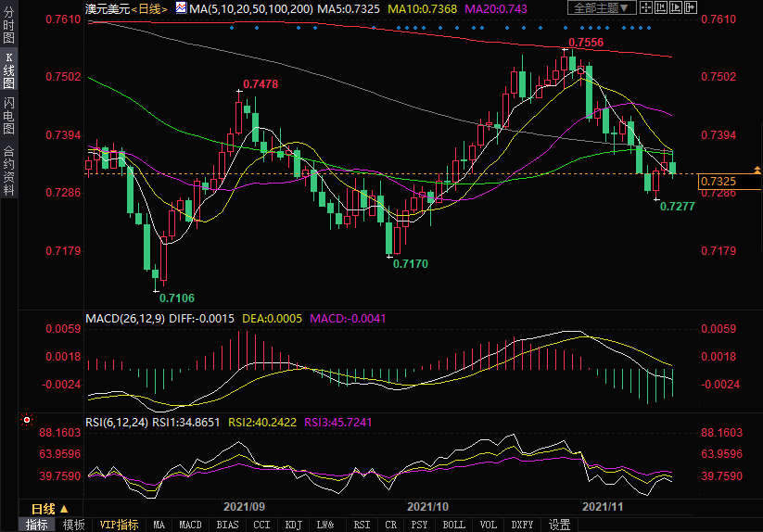The height and width of the screenshot is (532, 763).
Task: Open 合约资料 contract info tab
Action: [x=8, y=171]
